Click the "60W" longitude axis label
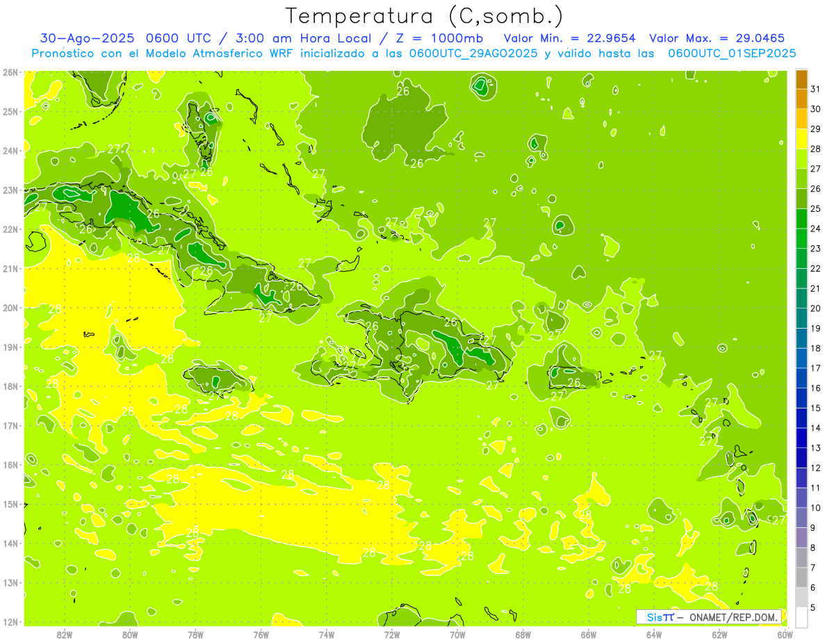Image resolution: width=834 pixels, height=644 pixels. tap(785, 634)
